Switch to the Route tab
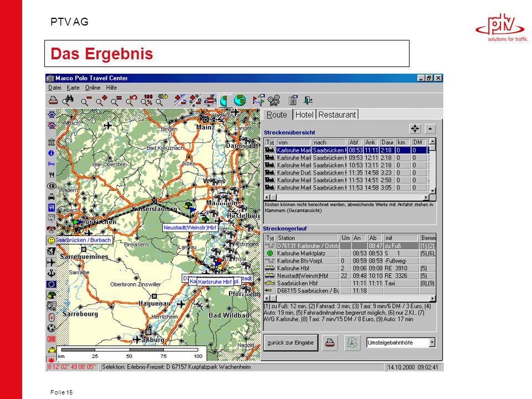The height and width of the screenshot is (399, 532). [277, 115]
